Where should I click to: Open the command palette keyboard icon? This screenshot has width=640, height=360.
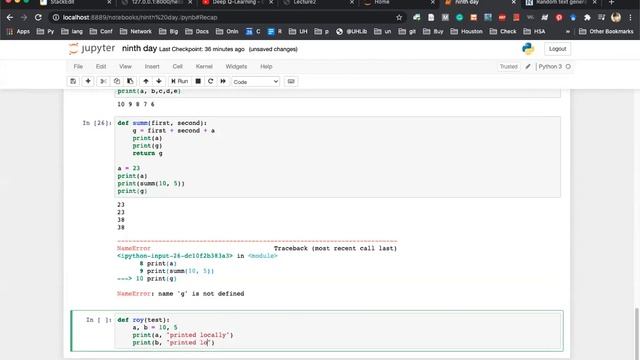[x=291, y=81]
